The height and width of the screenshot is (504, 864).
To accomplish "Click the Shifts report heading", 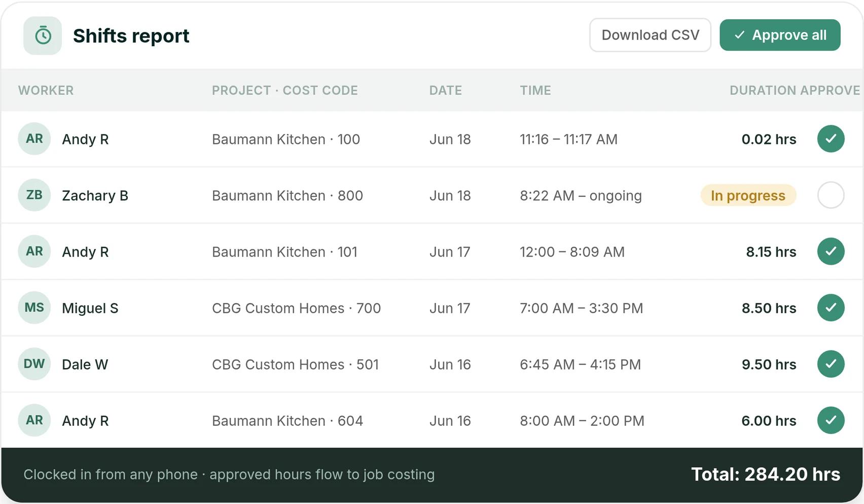I will [x=131, y=36].
